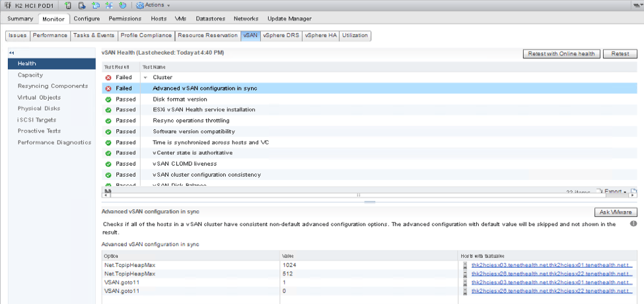
Task: Select the Utilization sub-tab
Action: 355,36
